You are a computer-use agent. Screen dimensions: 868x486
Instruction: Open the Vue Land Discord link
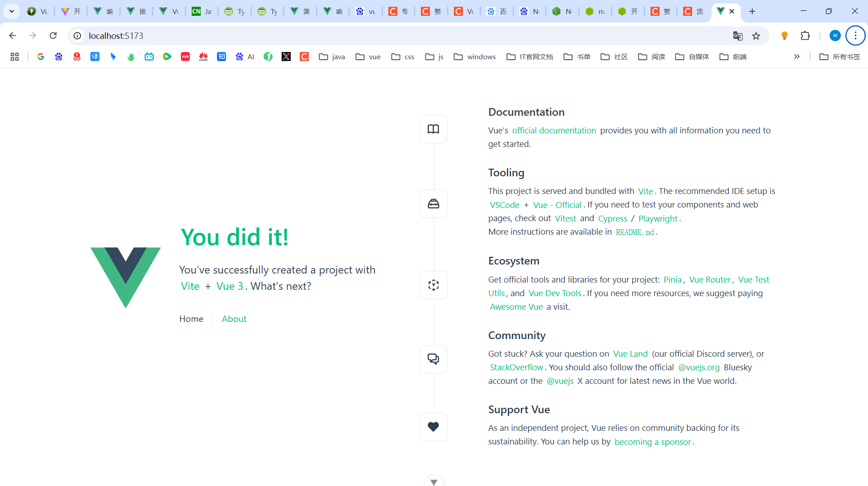[630, 354]
